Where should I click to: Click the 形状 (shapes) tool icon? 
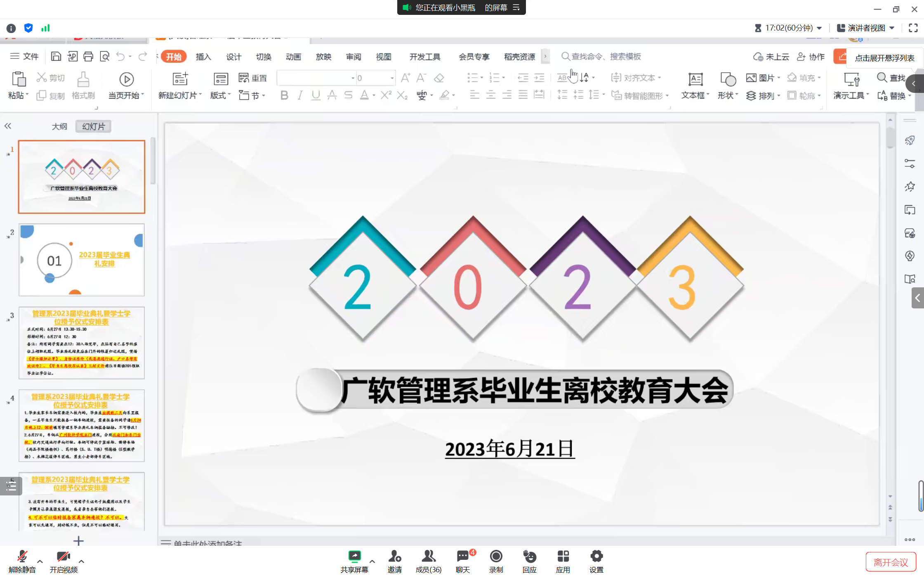click(x=728, y=79)
